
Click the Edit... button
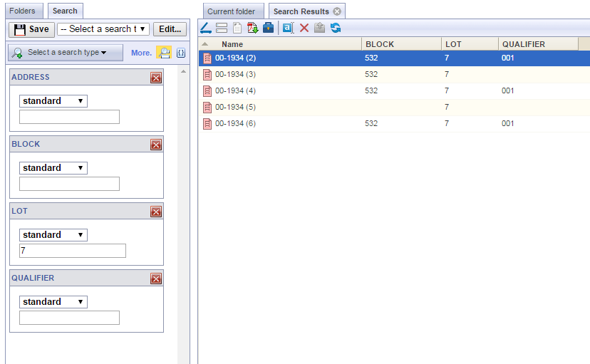tap(170, 29)
